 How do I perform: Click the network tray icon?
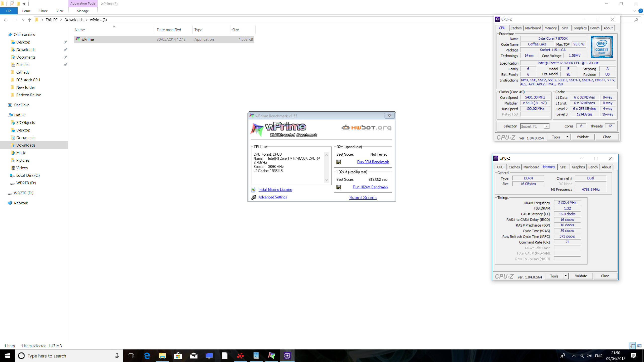tap(582, 356)
